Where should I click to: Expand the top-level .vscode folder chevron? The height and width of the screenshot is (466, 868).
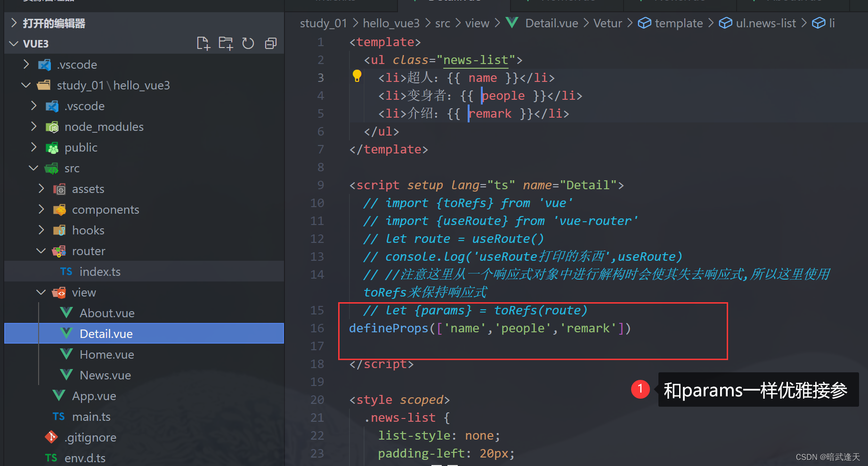coord(26,64)
